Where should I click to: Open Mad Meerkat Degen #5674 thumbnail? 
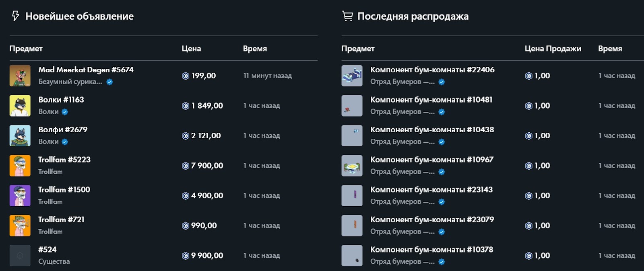point(20,76)
